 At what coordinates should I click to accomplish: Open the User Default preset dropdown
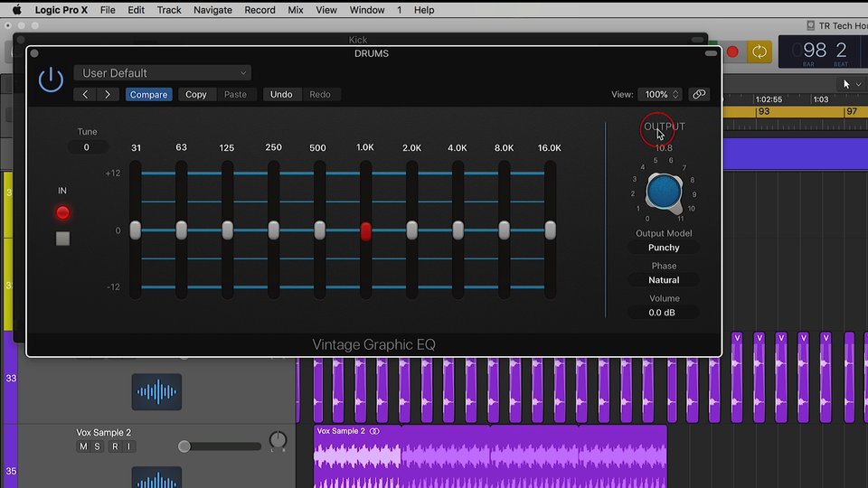tap(162, 73)
